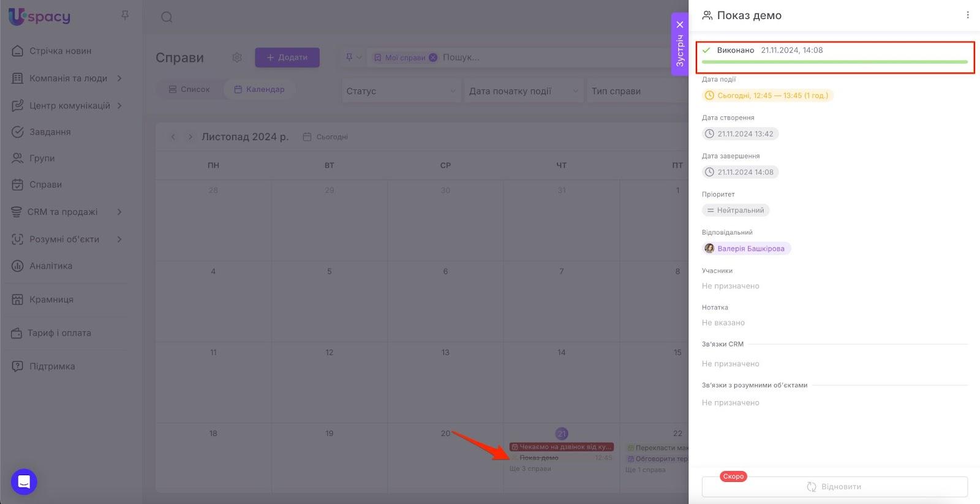Open the Стрічка новин news feed
The width and height of the screenshot is (980, 504).
[60, 51]
